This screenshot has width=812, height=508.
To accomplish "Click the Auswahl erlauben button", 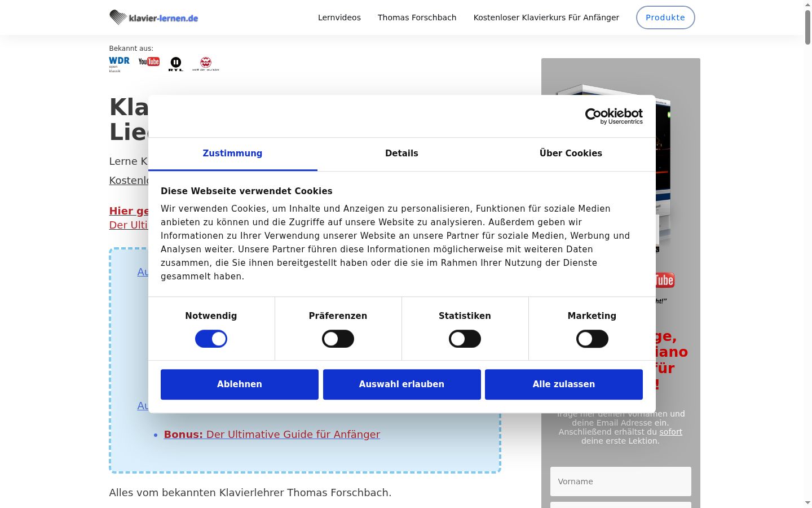I will 402,384.
